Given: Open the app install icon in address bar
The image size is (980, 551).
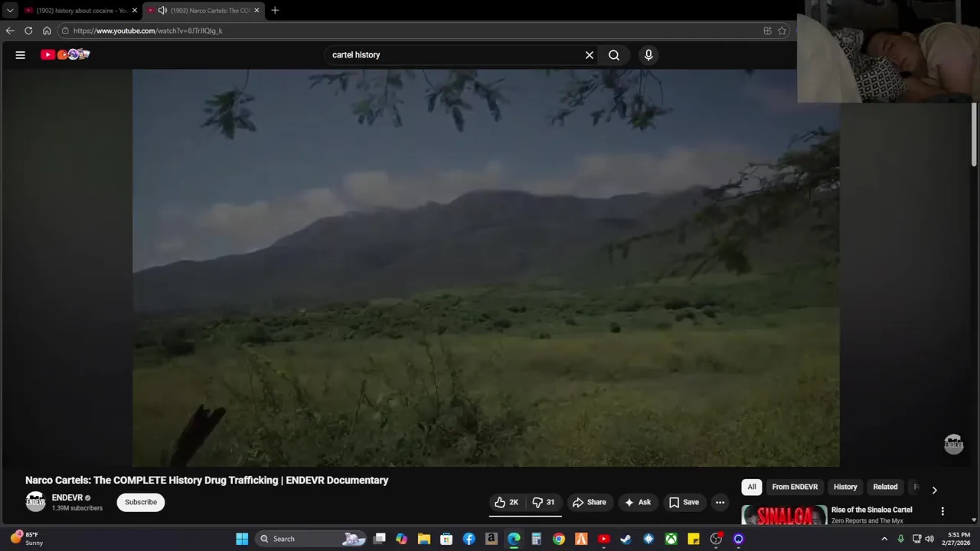Looking at the screenshot, I should pos(767,31).
